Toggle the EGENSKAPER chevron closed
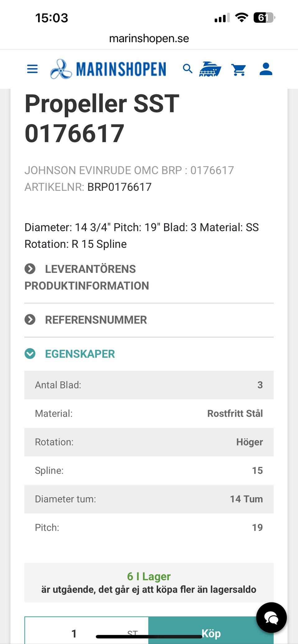 pos(30,353)
